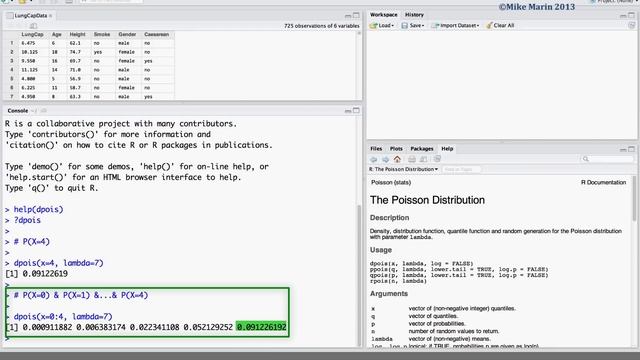Viewport: 640px width, 360px height.
Task: Click the Height column header
Action: pyautogui.click(x=77, y=34)
